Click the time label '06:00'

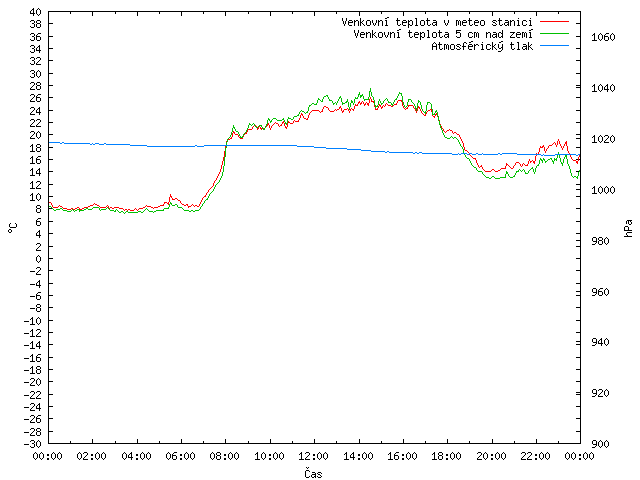tap(181, 456)
